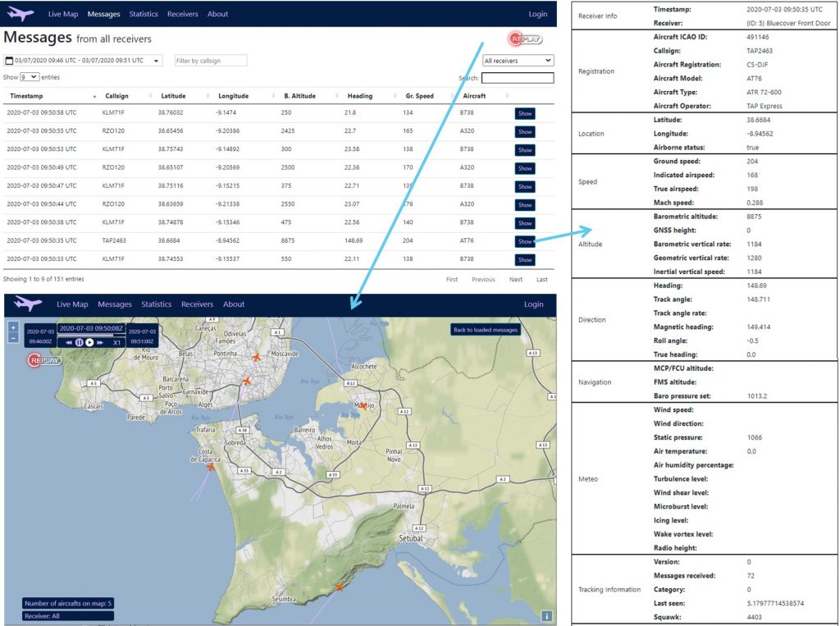Click the 'Filter by callsign' input field
840x626 pixels.
pos(210,61)
